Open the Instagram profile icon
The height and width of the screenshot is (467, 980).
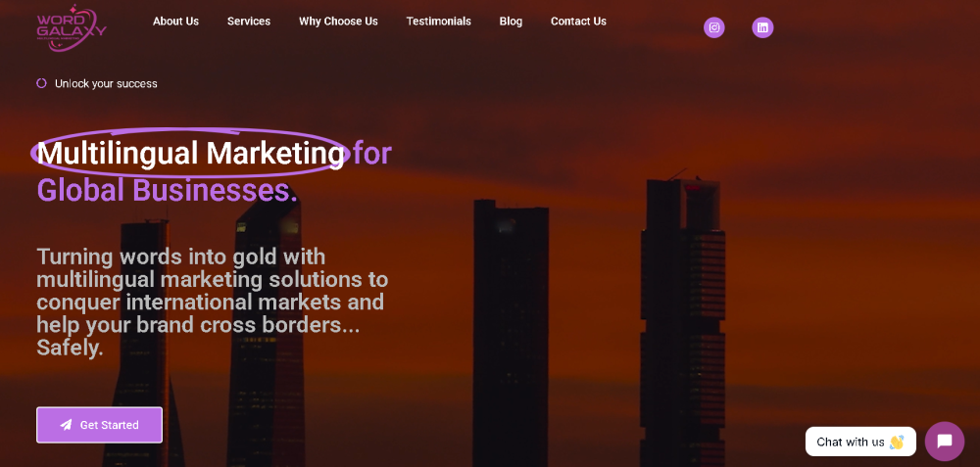click(x=713, y=27)
